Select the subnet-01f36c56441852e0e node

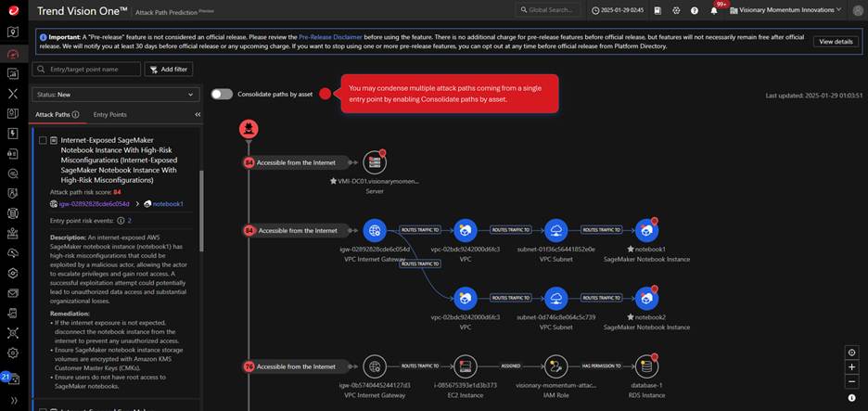tap(555, 230)
